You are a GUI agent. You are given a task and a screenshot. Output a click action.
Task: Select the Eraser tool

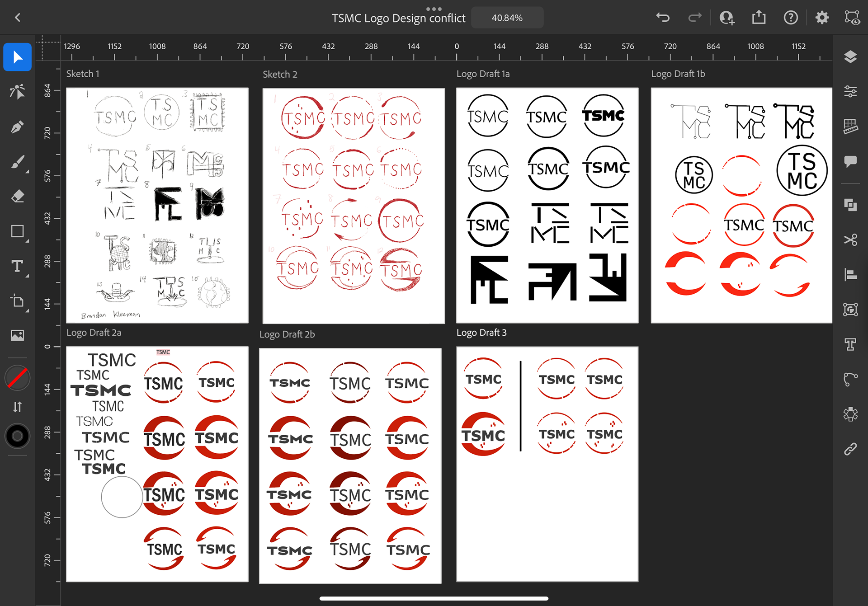coord(17,197)
